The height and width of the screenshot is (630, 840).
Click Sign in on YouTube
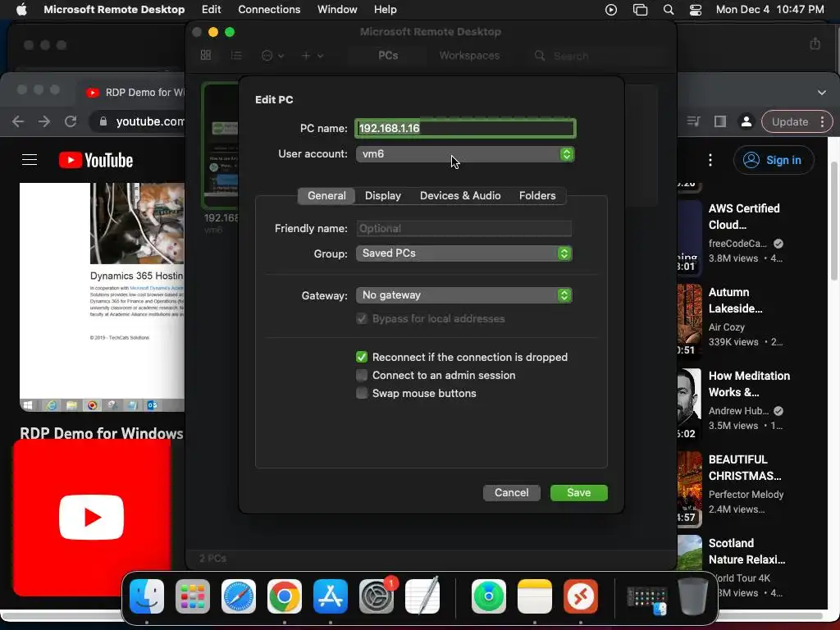pyautogui.click(x=774, y=160)
